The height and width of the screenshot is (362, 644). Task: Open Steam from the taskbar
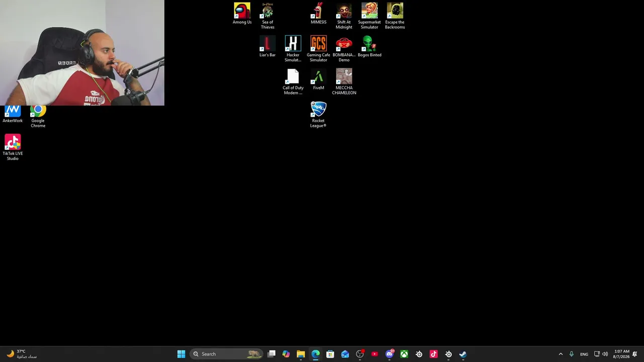point(463,354)
